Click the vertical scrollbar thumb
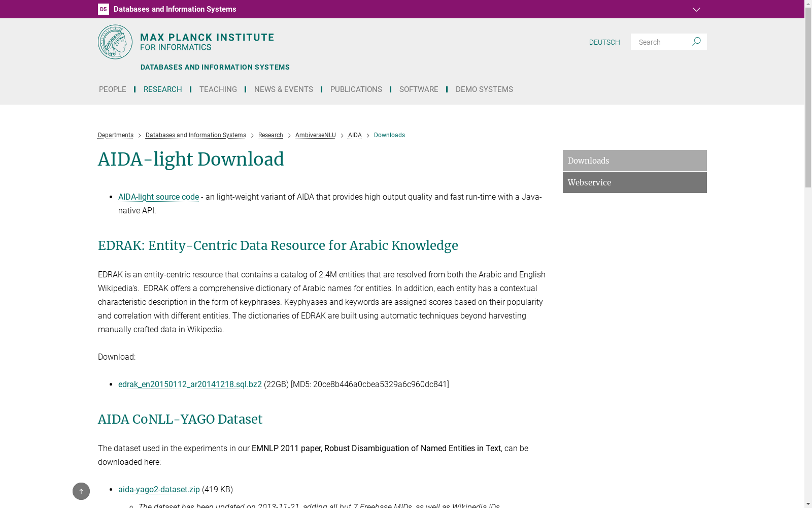Image resolution: width=812 pixels, height=508 pixels. click(x=808, y=98)
